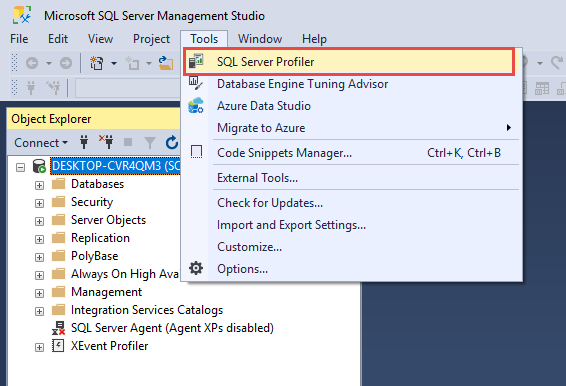This screenshot has width=566, height=386.
Task: Open the Add New Item dropdown arrow
Action: point(148,64)
